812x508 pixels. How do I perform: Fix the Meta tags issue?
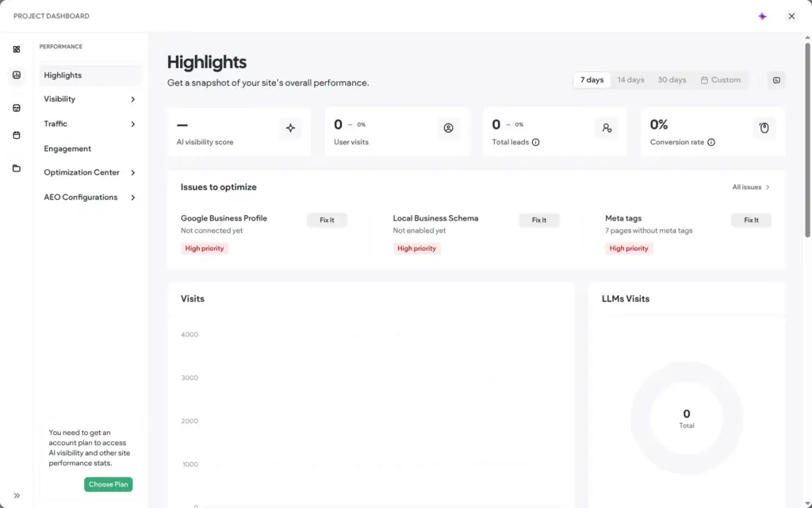pyautogui.click(x=752, y=221)
